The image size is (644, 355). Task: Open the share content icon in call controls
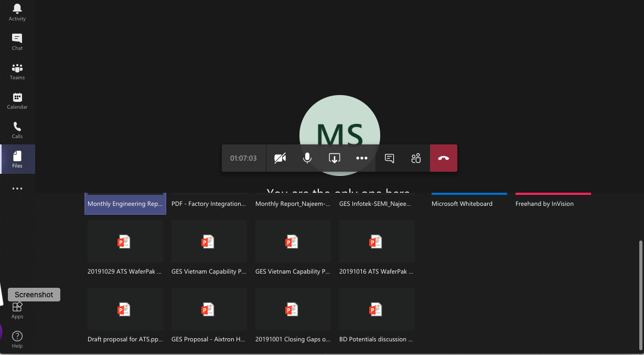(334, 158)
